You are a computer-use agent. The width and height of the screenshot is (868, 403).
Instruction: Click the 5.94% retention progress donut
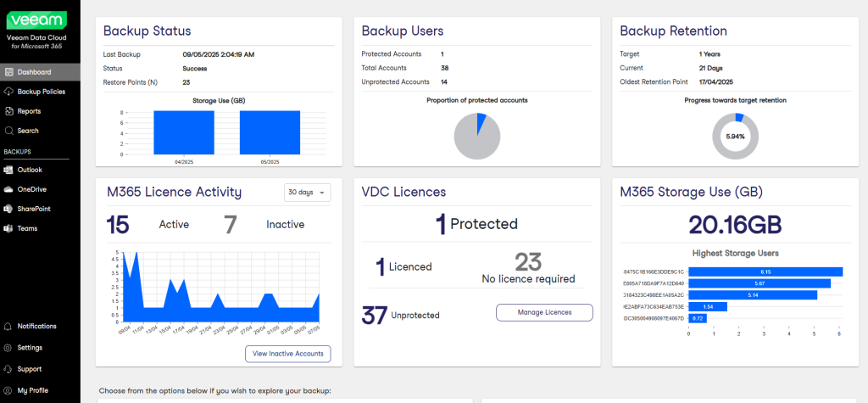point(735,137)
